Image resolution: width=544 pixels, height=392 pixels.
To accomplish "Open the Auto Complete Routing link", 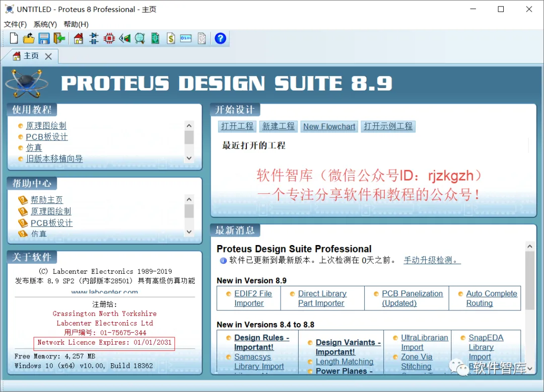I will [491, 298].
